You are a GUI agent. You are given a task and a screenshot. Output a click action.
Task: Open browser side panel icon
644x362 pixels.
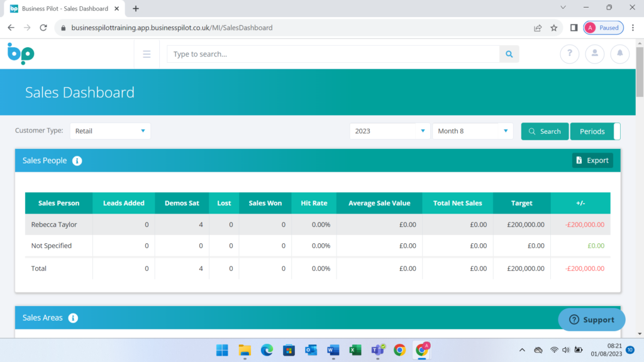574,28
